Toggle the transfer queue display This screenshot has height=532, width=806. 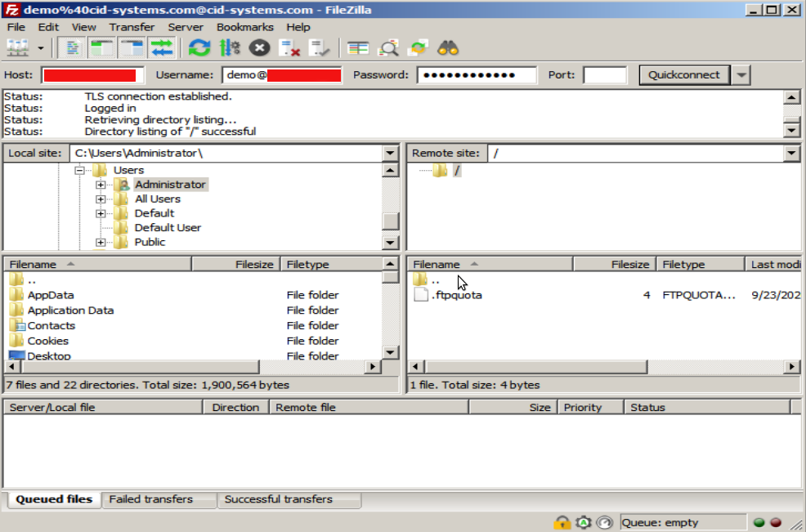click(x=162, y=48)
